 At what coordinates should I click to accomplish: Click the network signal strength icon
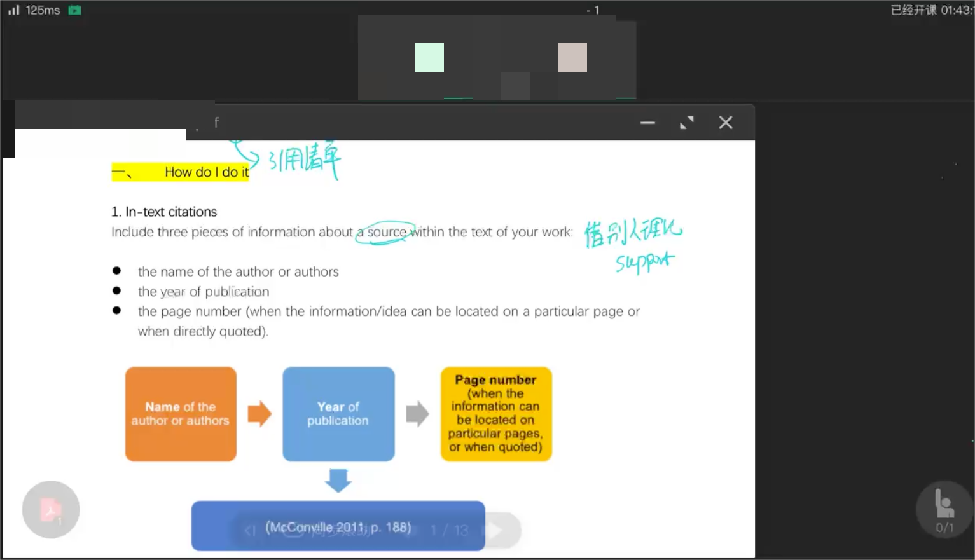pos(13,10)
